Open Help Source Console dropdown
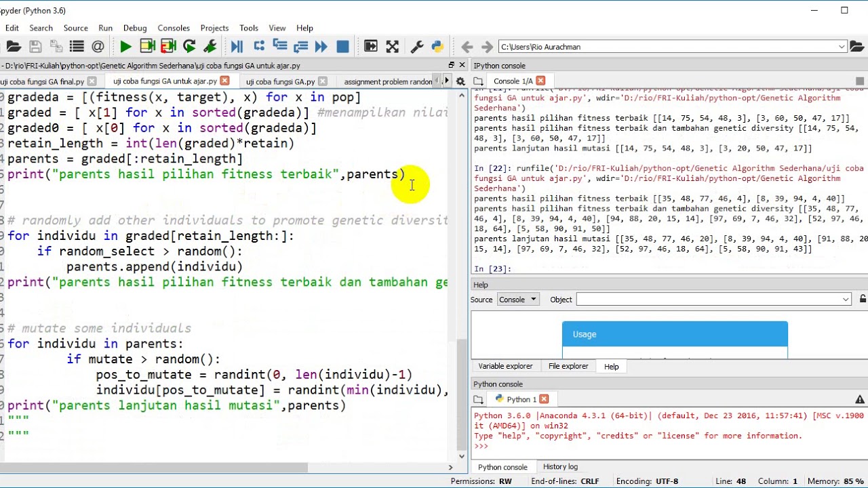The width and height of the screenshot is (868, 488). click(517, 299)
